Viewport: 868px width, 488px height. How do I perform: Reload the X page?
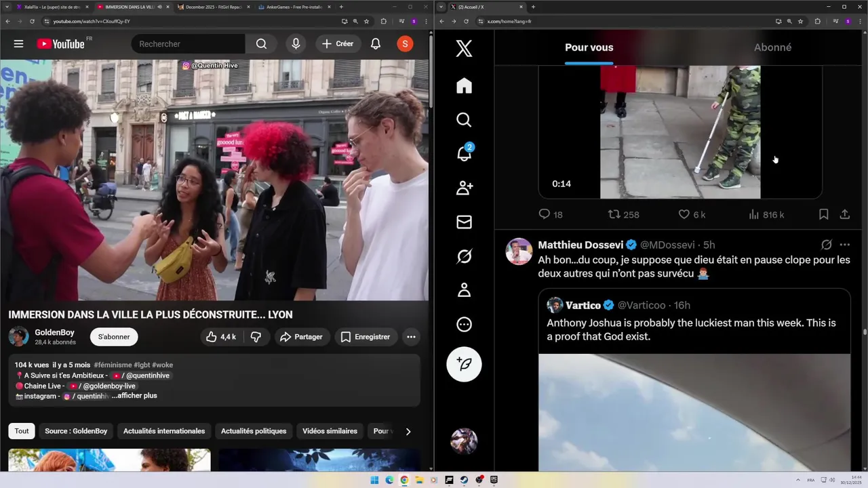[466, 21]
